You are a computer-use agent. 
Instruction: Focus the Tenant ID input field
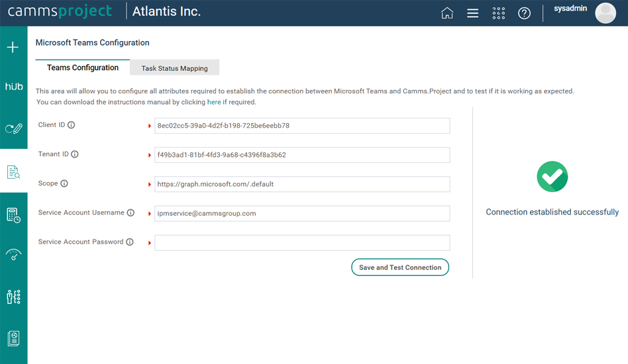302,155
